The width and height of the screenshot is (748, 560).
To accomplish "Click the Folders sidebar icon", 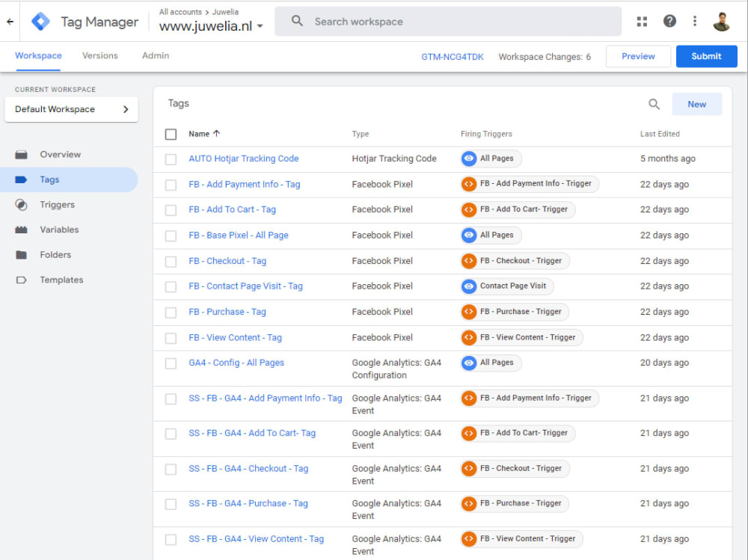I will point(21,255).
